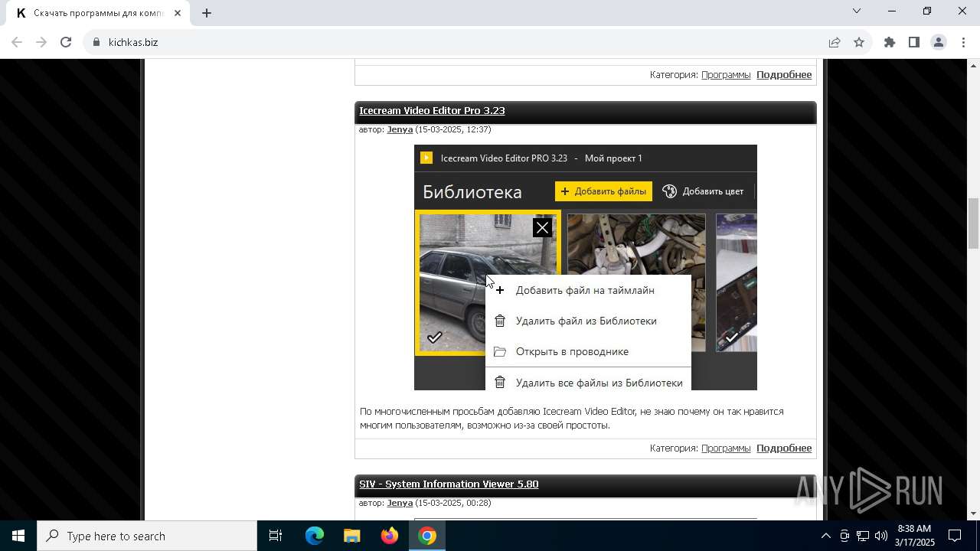The height and width of the screenshot is (551, 980).
Task: Open the volume control in tray
Action: point(881,536)
